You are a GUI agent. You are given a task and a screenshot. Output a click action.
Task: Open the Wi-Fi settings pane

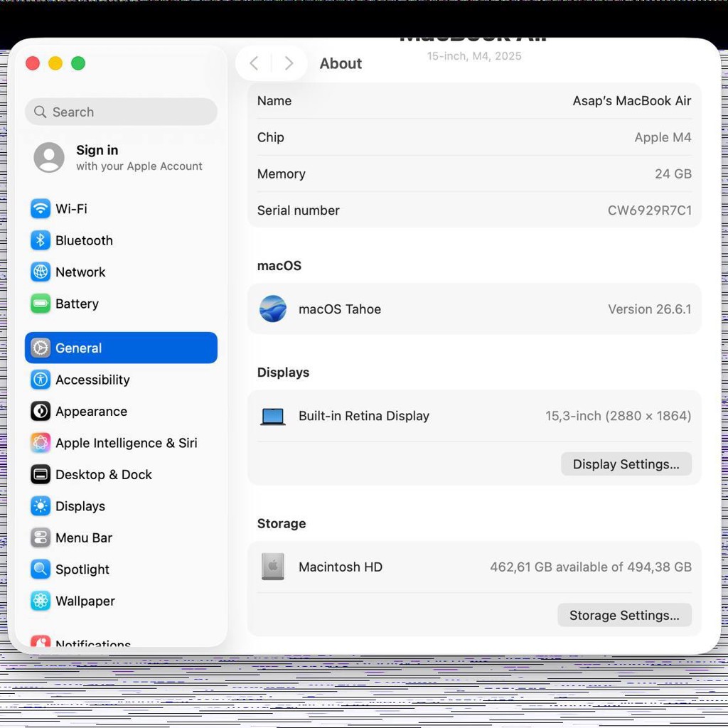tap(121, 208)
